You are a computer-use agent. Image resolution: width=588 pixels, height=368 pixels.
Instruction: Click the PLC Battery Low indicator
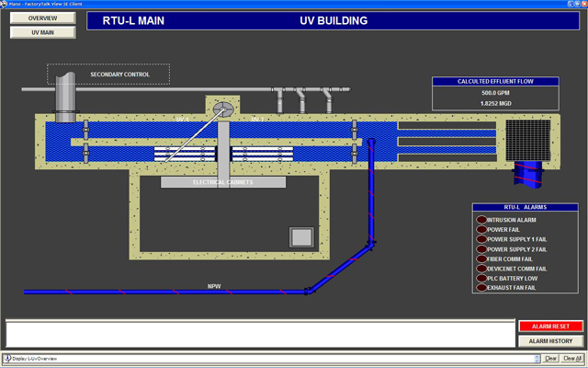tap(481, 279)
